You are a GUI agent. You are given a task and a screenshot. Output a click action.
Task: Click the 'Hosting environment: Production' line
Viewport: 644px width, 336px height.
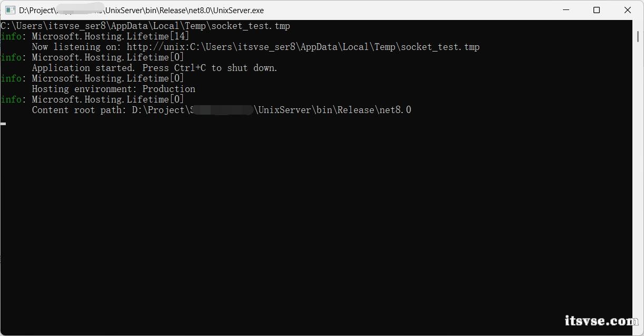pos(113,89)
